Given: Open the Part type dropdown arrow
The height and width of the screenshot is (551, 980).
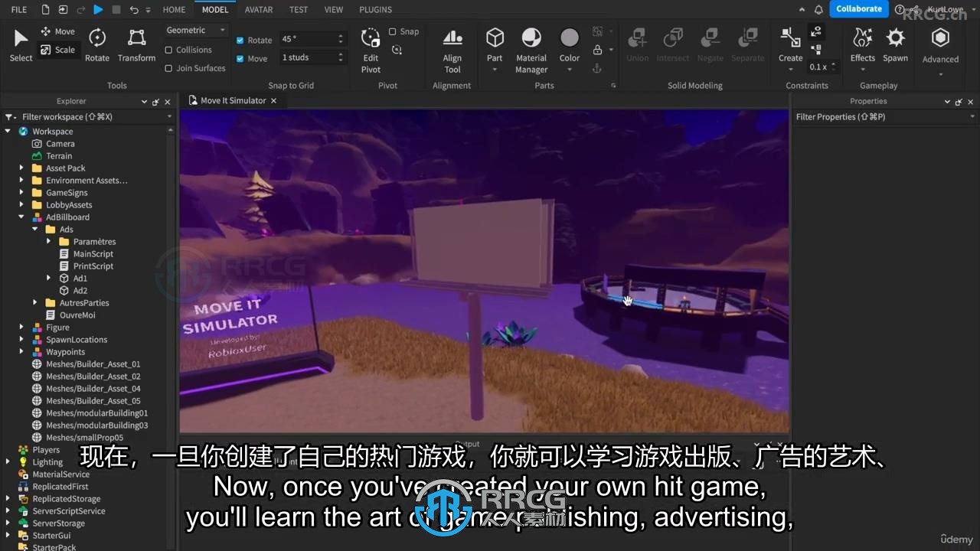Looking at the screenshot, I should tap(495, 70).
